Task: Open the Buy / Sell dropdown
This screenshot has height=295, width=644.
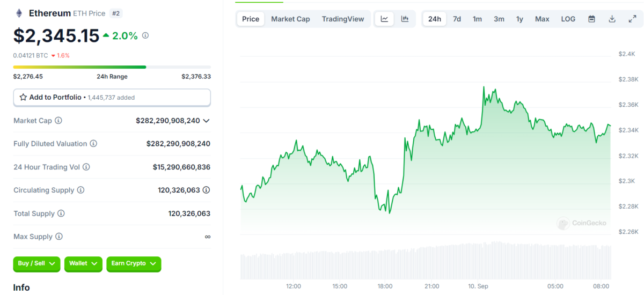Action: pyautogui.click(x=36, y=264)
